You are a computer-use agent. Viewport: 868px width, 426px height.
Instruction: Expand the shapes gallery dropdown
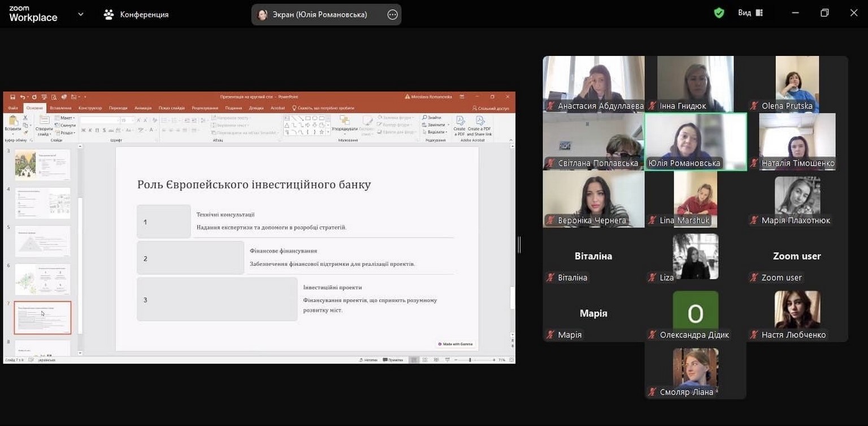pyautogui.click(x=328, y=132)
